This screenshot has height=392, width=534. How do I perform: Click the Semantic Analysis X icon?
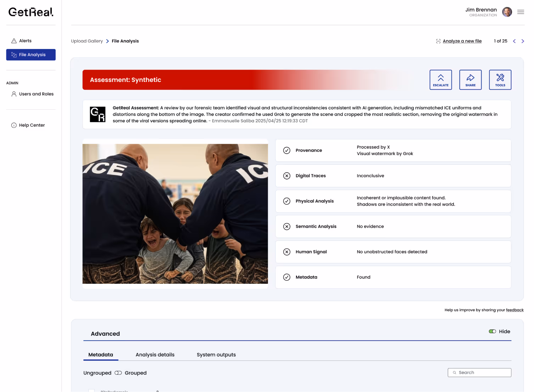287,227
